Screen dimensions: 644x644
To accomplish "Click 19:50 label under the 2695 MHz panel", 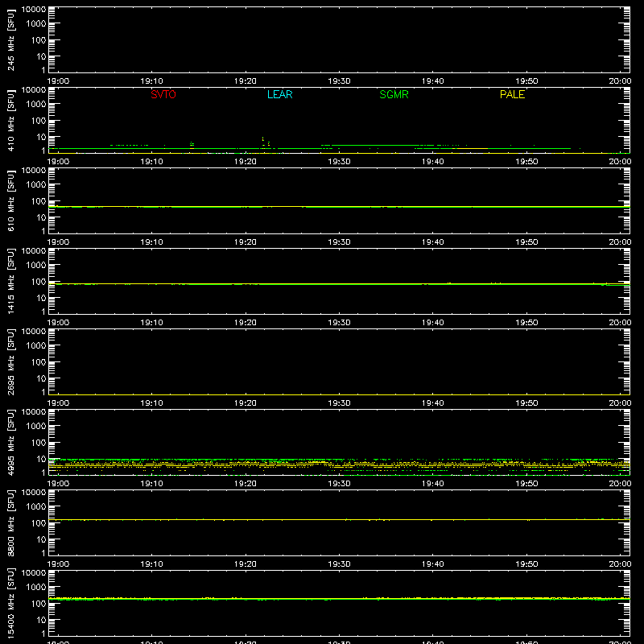I will point(526,403).
